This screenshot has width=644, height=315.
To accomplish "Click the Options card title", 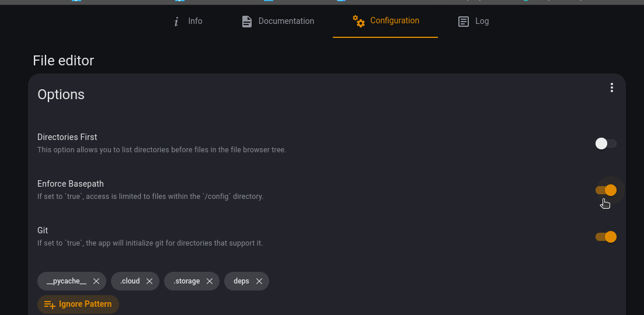I will point(61,94).
